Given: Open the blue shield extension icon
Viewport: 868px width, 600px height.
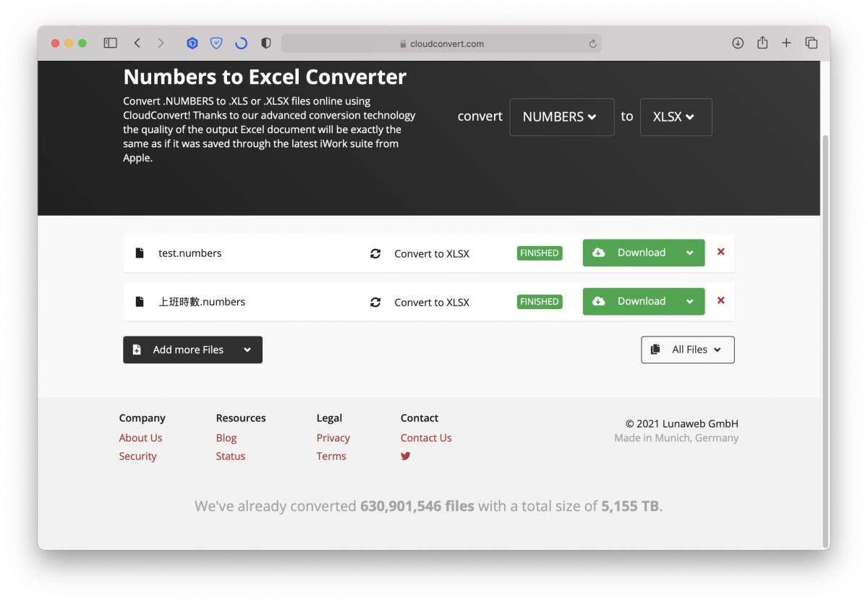Looking at the screenshot, I should 216,43.
